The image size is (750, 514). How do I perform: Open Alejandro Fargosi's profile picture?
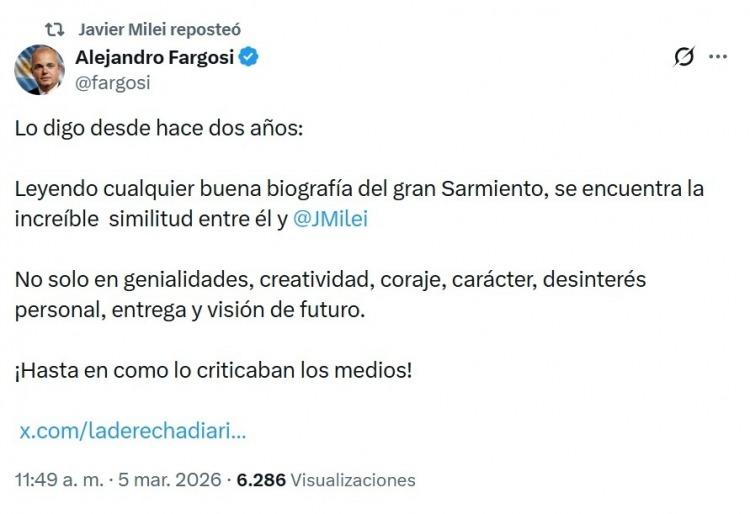tap(39, 70)
